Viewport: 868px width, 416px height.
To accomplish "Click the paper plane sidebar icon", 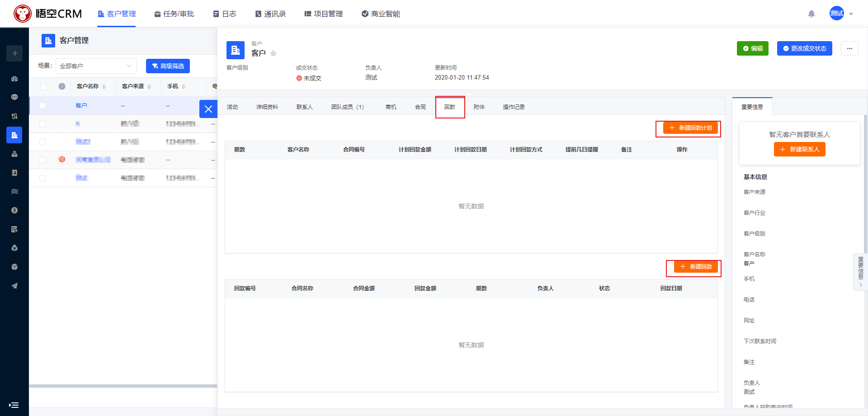I will tap(14, 286).
